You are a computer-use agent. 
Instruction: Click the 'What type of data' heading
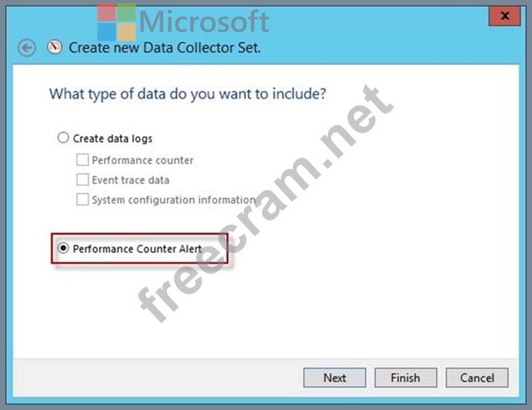187,94
